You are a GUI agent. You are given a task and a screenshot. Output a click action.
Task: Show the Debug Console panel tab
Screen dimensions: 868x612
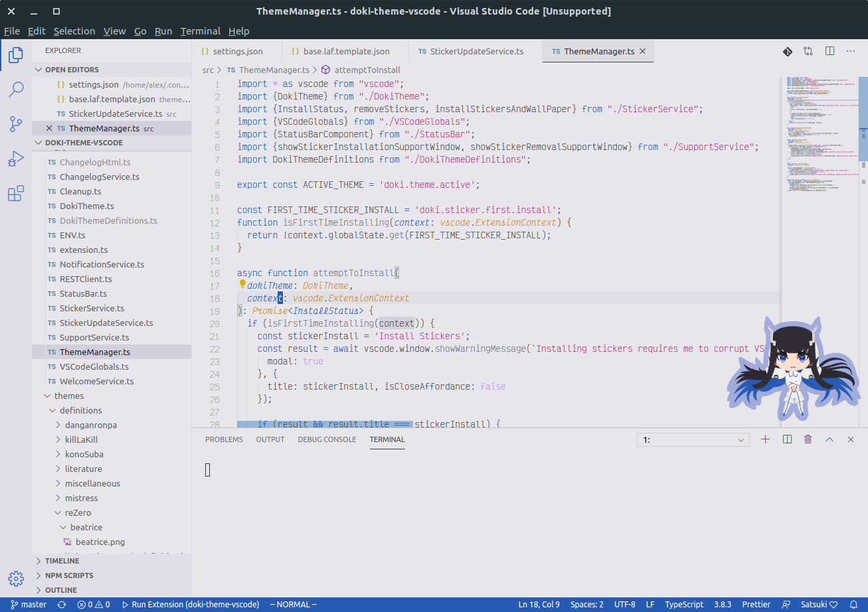(x=327, y=439)
